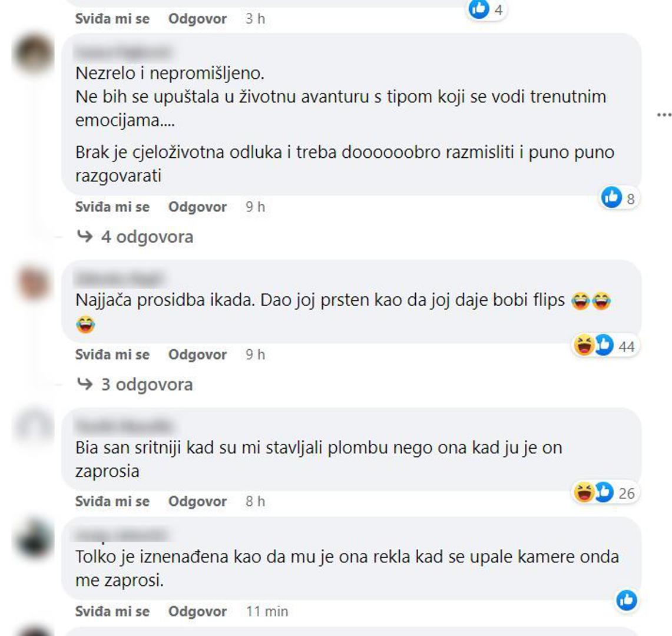
Task: Reply to 'Tolko je iznenađena' comment via 'Odgovor'
Action: 197,611
